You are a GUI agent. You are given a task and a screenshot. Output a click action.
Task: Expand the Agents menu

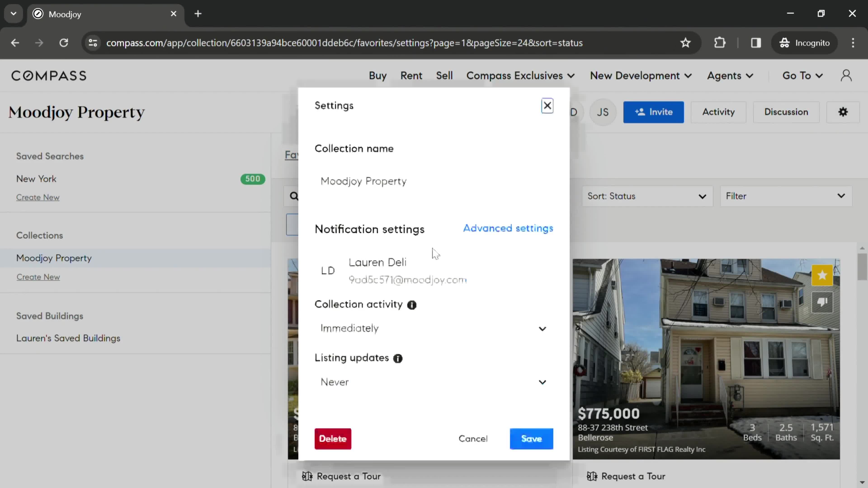click(x=730, y=76)
